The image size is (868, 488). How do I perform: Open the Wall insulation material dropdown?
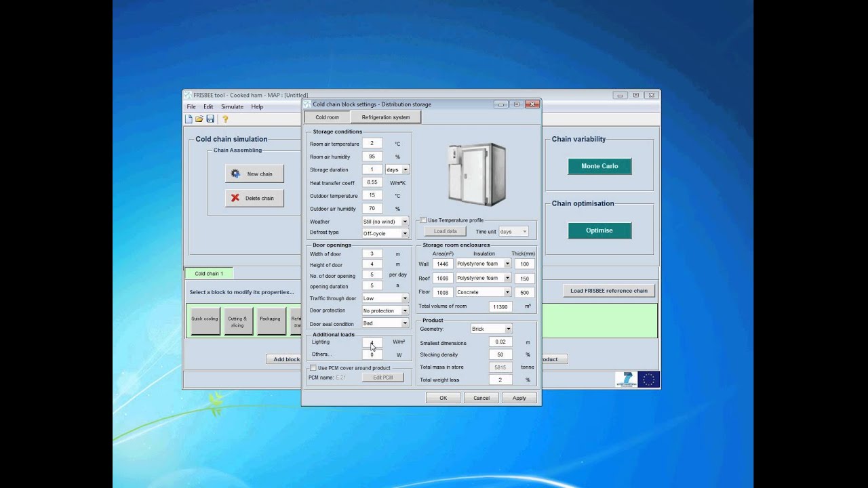tap(484, 264)
